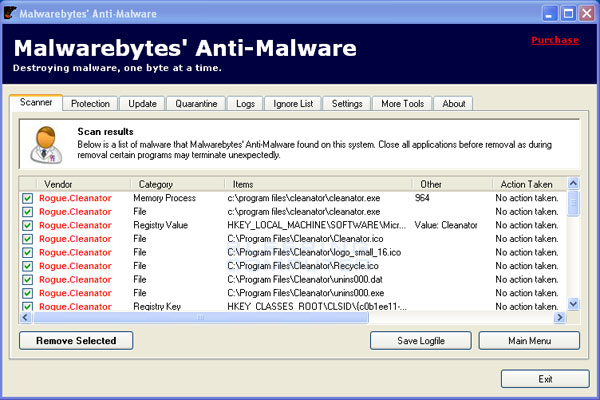This screenshot has width=600, height=400.
Task: Sort by the Action Taken column header
Action: (530, 184)
